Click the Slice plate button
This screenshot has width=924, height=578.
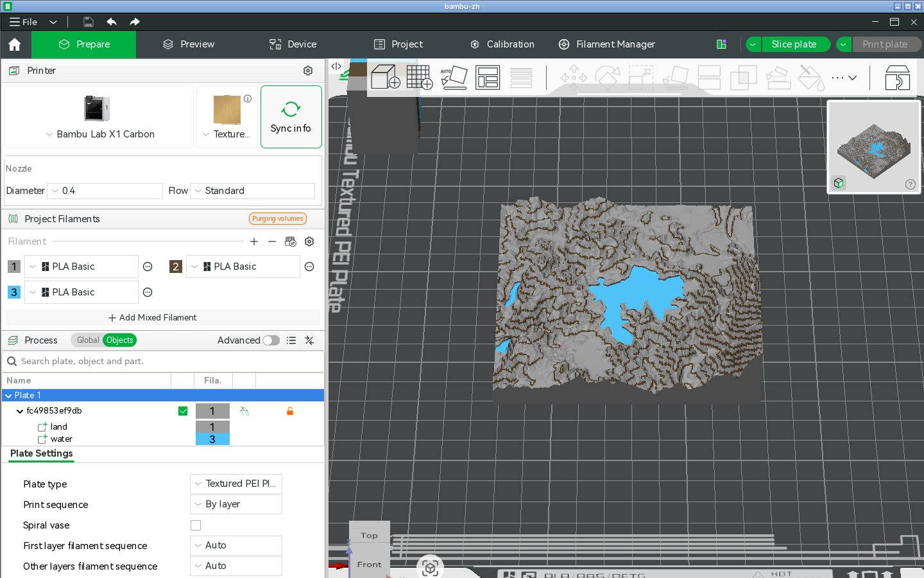(x=794, y=44)
